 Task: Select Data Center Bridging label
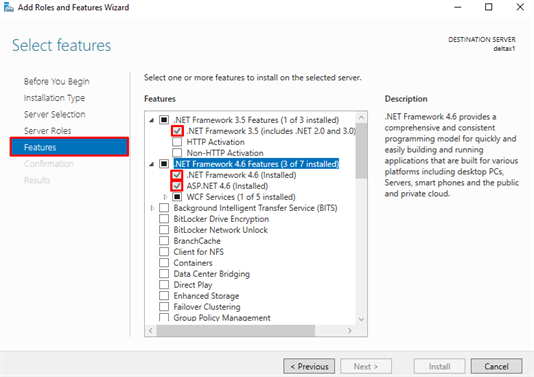(x=211, y=274)
